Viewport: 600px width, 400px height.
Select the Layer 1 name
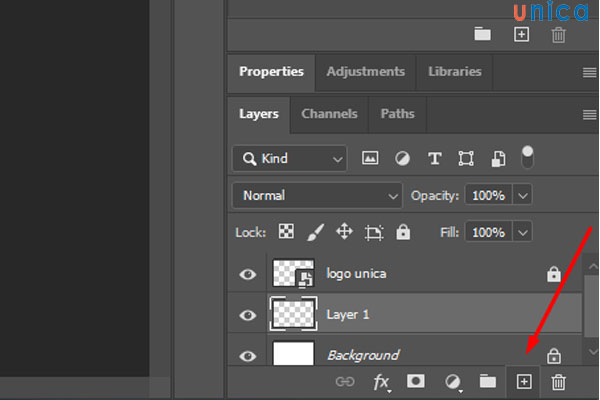(347, 315)
